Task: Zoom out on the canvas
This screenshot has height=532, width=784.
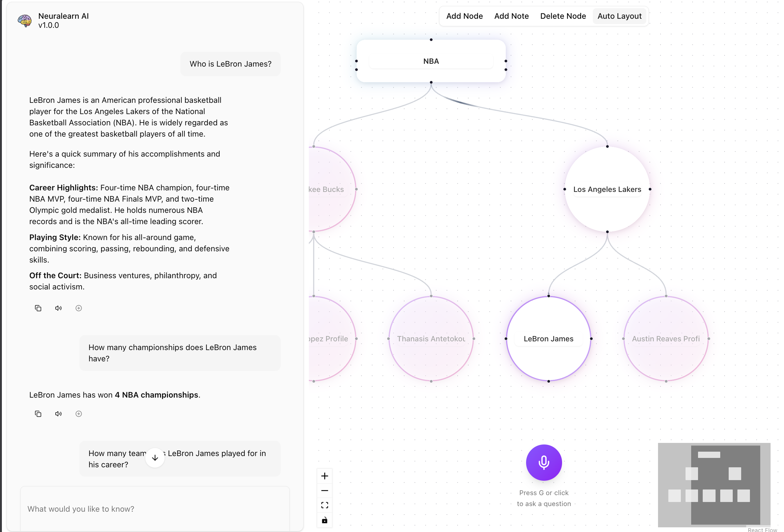Action: (x=324, y=490)
